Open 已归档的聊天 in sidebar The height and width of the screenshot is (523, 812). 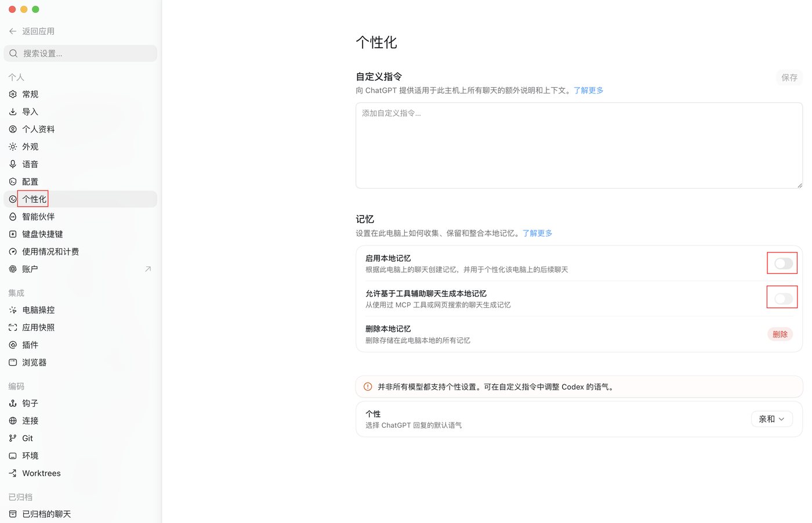point(80,514)
